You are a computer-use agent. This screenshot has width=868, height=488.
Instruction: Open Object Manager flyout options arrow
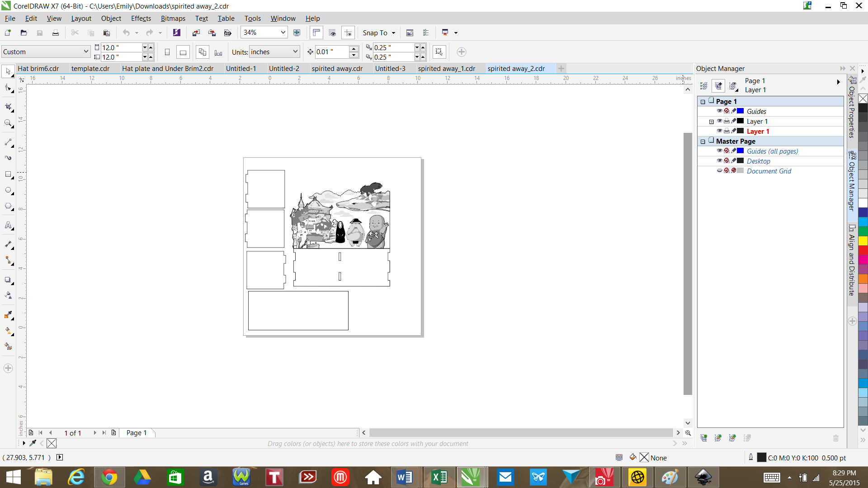point(838,82)
